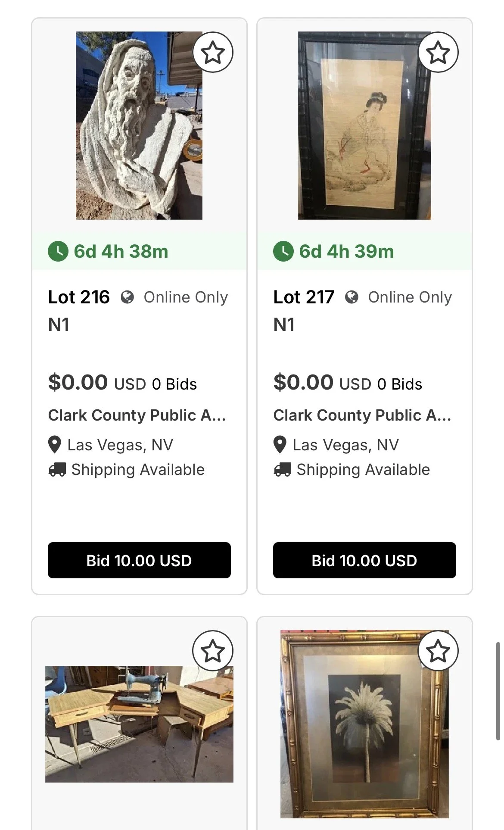Star the palm tree framed print listing
This screenshot has width=504, height=830.
coord(438,651)
